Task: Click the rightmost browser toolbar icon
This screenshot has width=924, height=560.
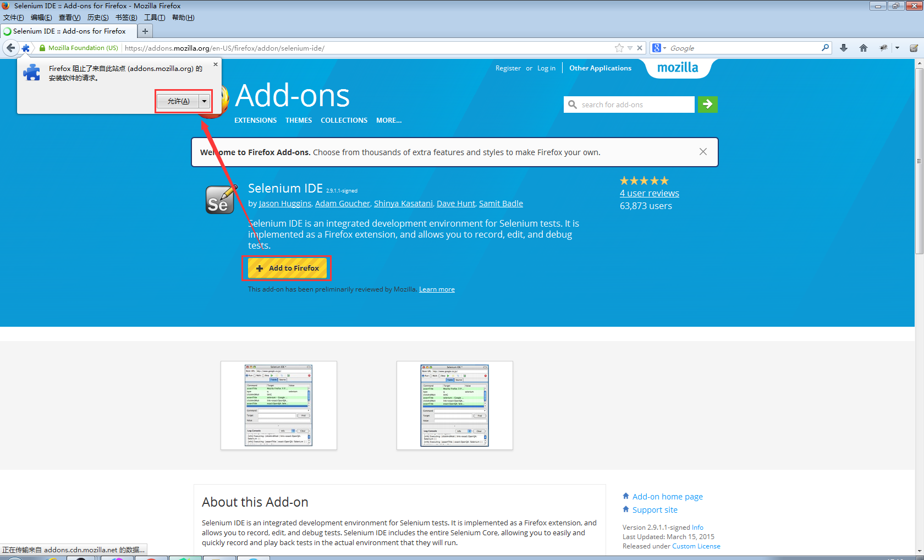Action: 914,48
